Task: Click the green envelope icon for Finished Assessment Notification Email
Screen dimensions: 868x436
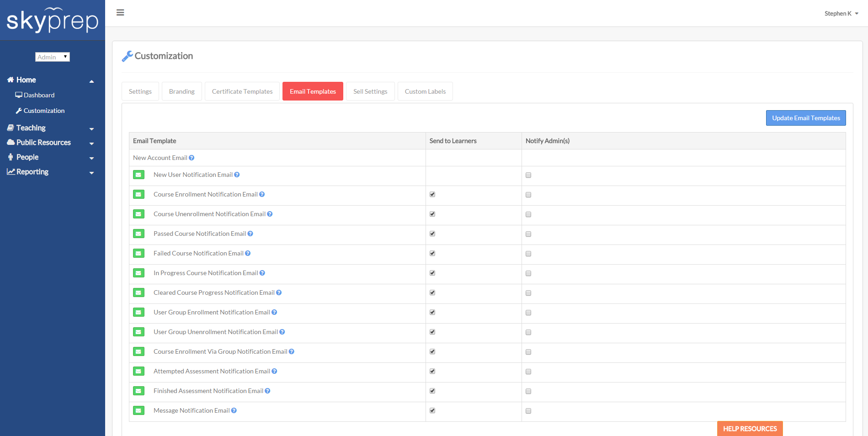Action: pos(138,391)
